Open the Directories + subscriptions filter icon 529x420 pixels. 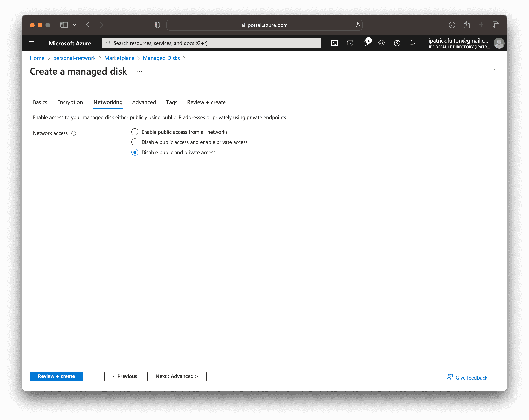(350, 43)
